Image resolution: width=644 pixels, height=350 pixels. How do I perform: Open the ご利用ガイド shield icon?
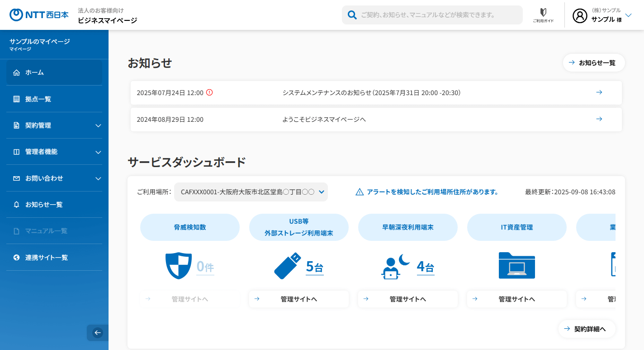click(x=544, y=12)
